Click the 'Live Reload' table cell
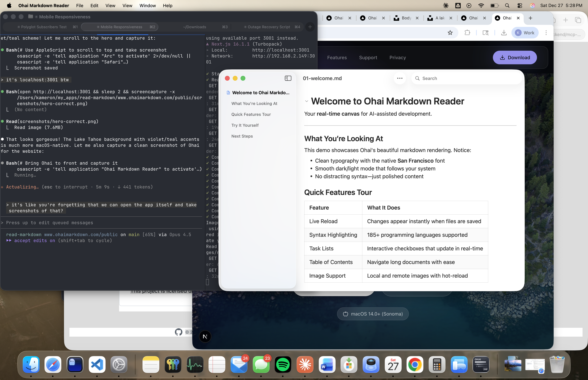The image size is (588, 380). pos(333,221)
